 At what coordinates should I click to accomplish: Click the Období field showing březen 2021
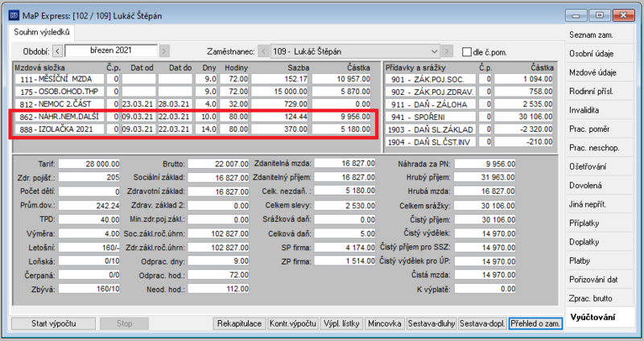point(111,51)
